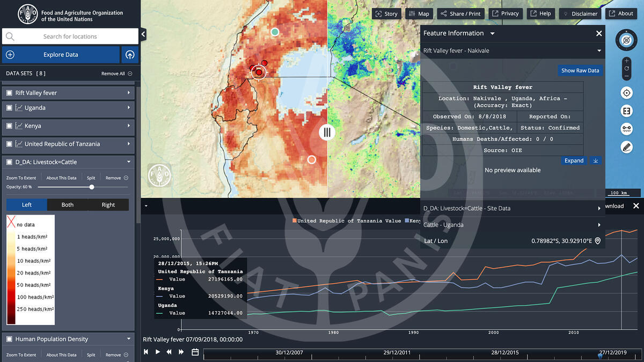
Task: Open the Map settings button
Action: point(419,13)
